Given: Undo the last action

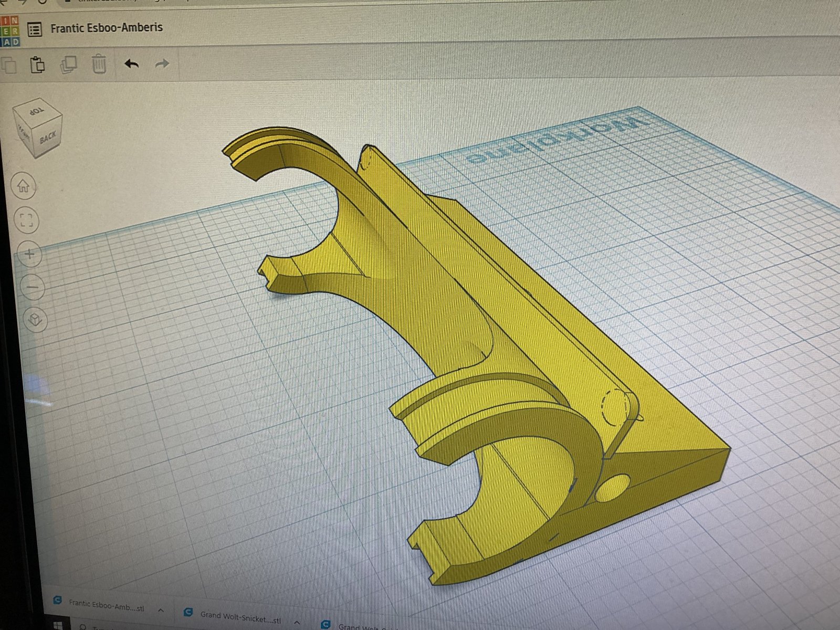Looking at the screenshot, I should (x=131, y=64).
